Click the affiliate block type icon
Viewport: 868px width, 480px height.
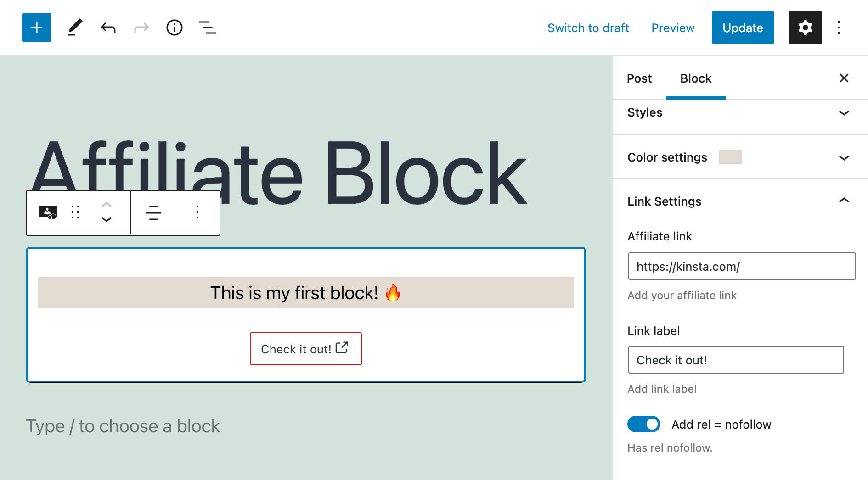pos(47,212)
